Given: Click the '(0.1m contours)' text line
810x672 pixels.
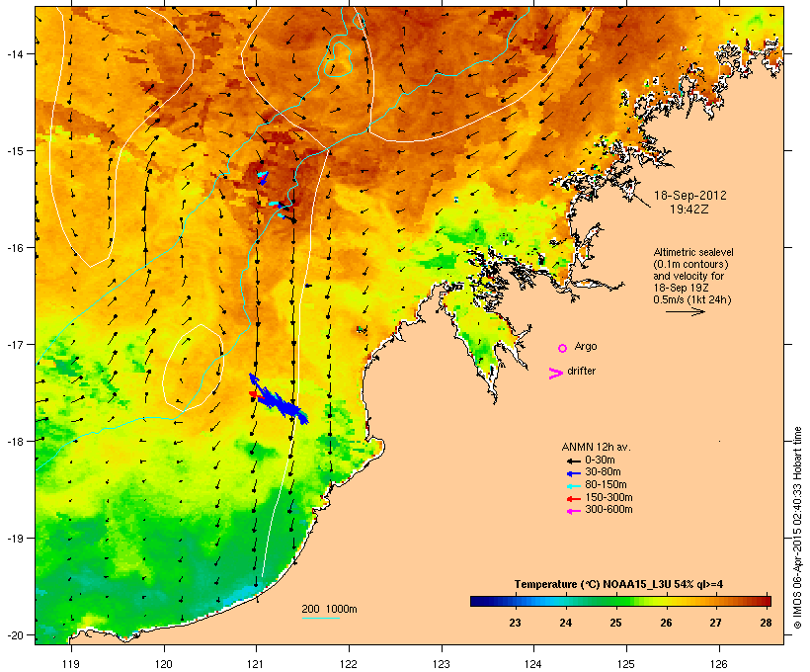Looking at the screenshot, I should tap(691, 264).
